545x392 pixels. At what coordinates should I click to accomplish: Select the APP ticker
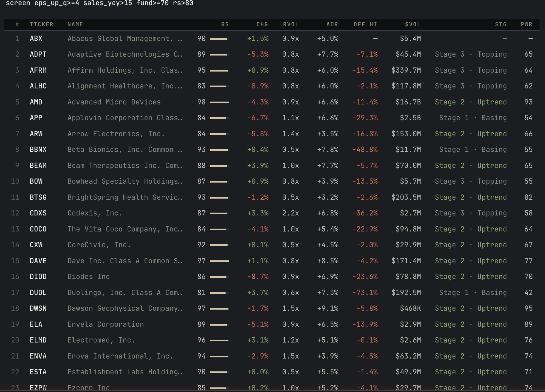36,118
